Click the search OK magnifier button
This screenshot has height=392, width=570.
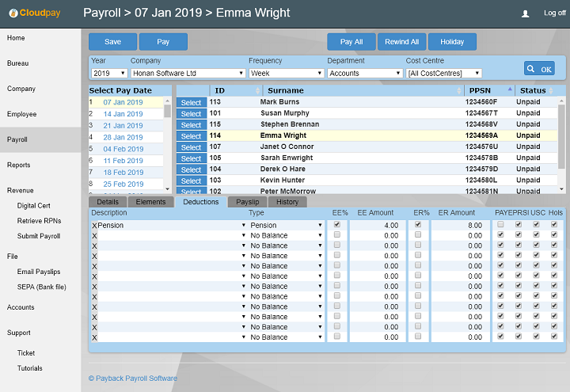pos(539,69)
